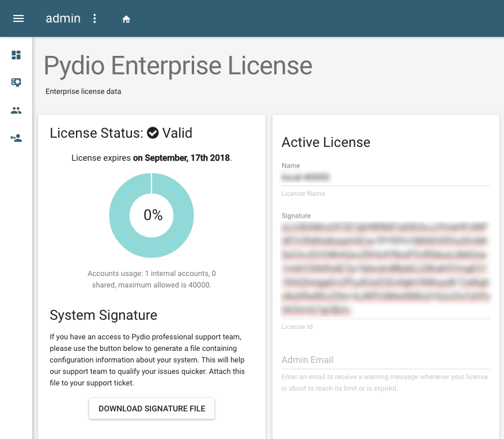This screenshot has width=504, height=439.
Task: Click the Signature text area
Action: click(x=386, y=269)
